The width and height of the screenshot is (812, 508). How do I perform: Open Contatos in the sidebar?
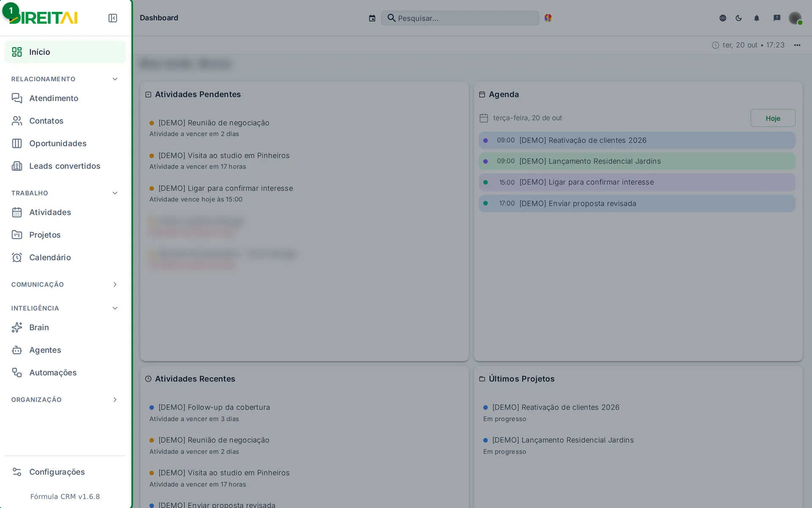[x=65, y=121]
